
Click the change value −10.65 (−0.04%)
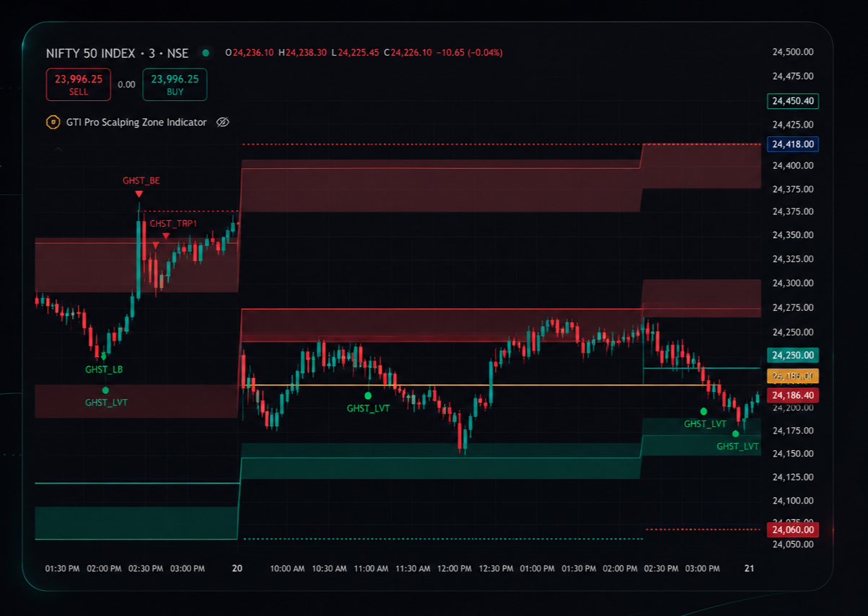(470, 53)
